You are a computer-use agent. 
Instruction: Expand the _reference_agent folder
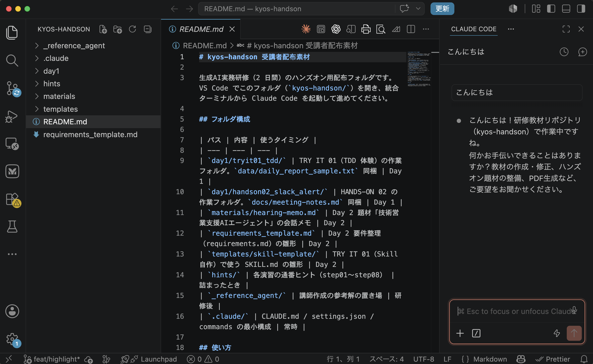[93, 45]
